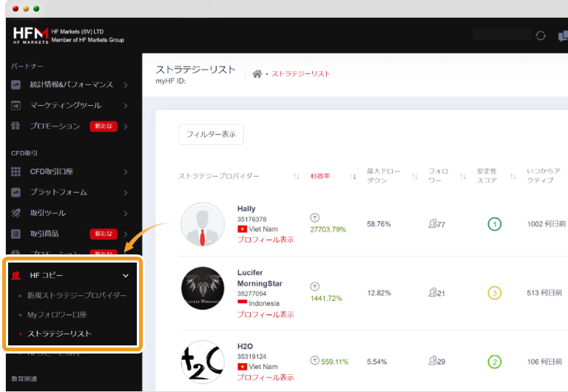Expand 取引ツール chevron
Image resolution: width=568 pixels, height=392 pixels.
(125, 214)
